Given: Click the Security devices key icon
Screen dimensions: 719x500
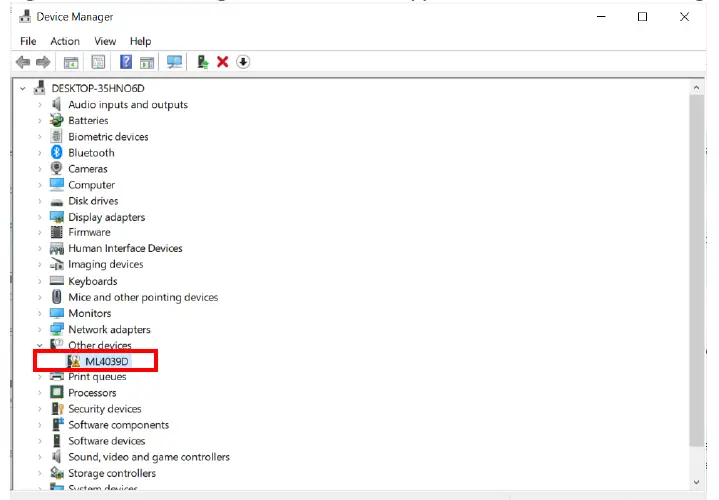Looking at the screenshot, I should [57, 409].
